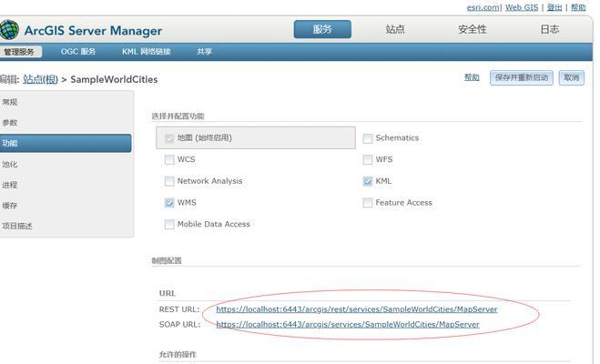This screenshot has height=364, width=600.
Task: Uncheck the WMS checkbox
Action: click(x=169, y=203)
